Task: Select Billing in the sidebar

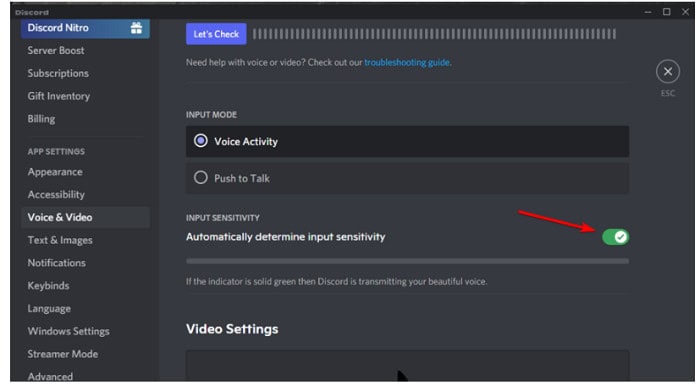Action: (x=41, y=119)
